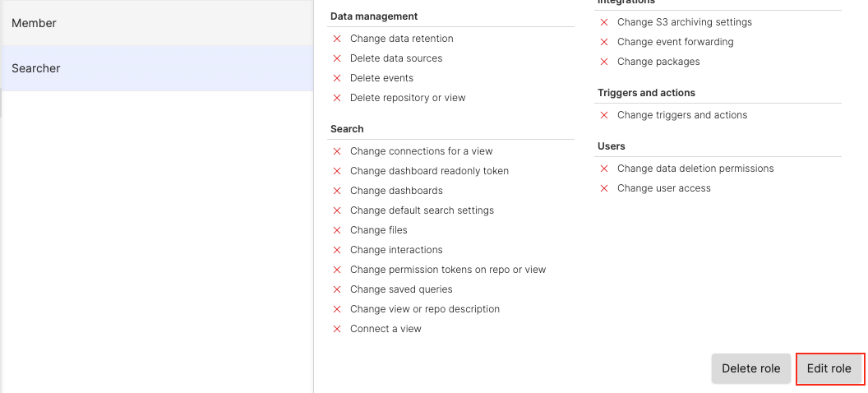Click red X beside Change S3 archiving settings
The image size is (868, 393).
[x=604, y=22]
